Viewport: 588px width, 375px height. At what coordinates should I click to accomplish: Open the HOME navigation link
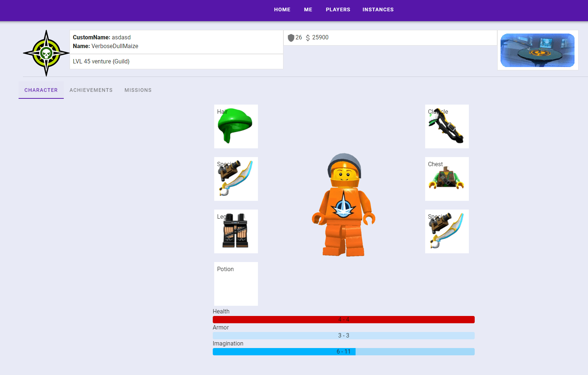point(282,9)
